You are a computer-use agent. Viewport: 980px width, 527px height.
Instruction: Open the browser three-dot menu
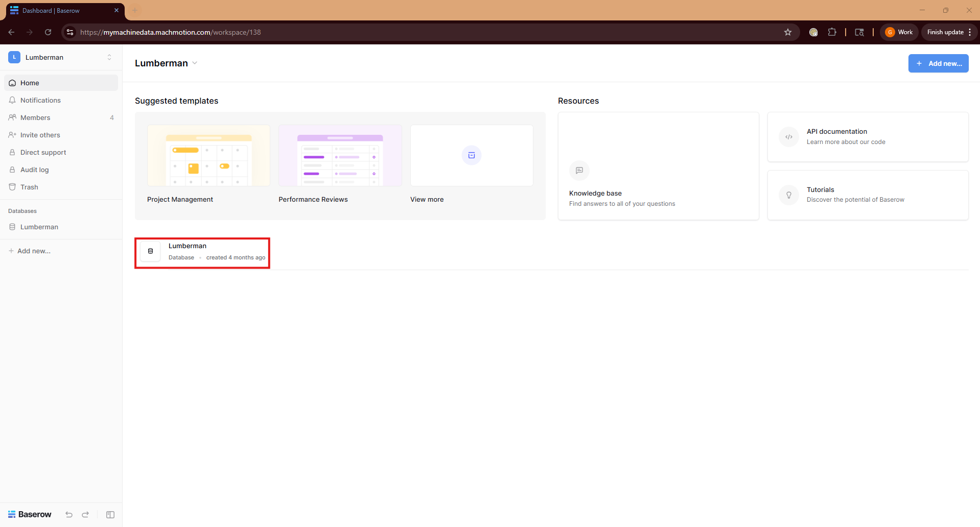point(970,32)
